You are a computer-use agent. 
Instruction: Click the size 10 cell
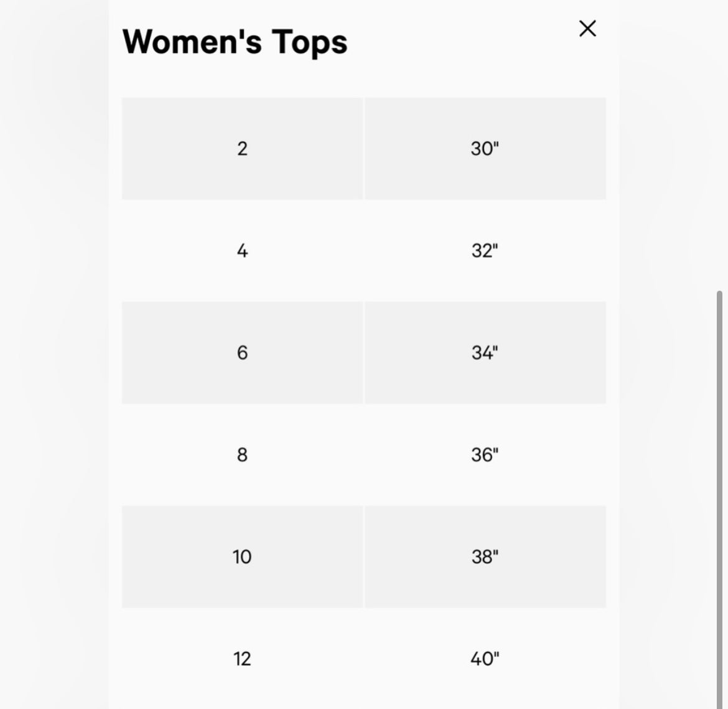(x=242, y=557)
